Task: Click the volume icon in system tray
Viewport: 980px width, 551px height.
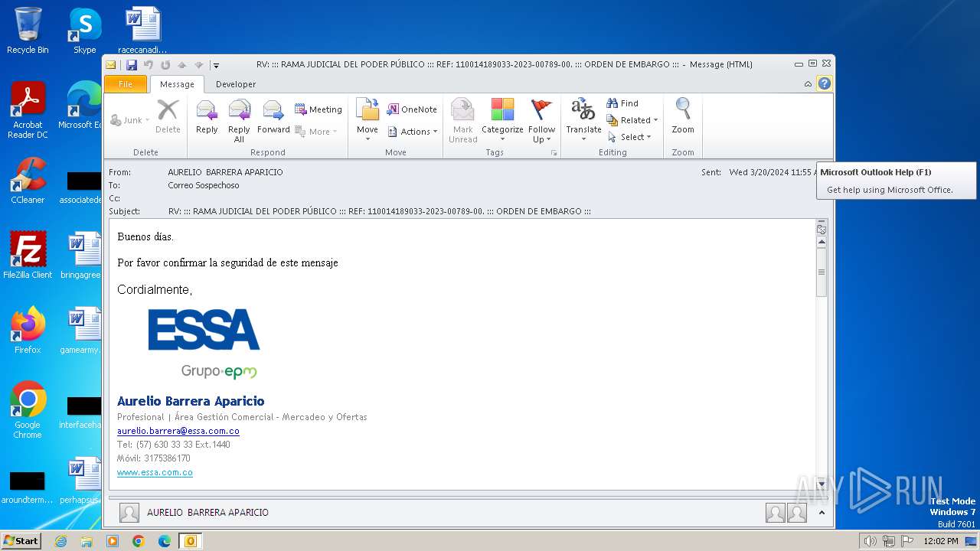Action: [x=870, y=541]
